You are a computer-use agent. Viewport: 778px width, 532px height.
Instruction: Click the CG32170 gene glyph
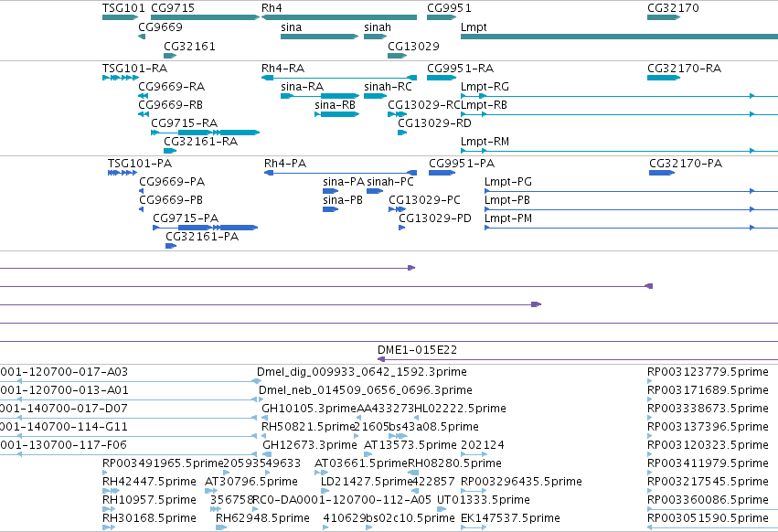coord(664,17)
